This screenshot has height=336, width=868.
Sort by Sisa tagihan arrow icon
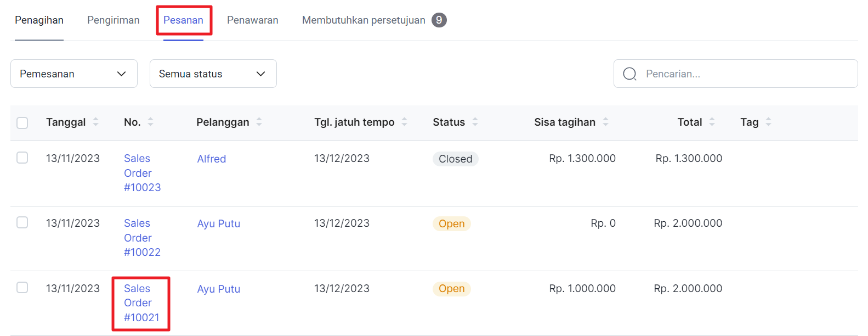(x=606, y=122)
